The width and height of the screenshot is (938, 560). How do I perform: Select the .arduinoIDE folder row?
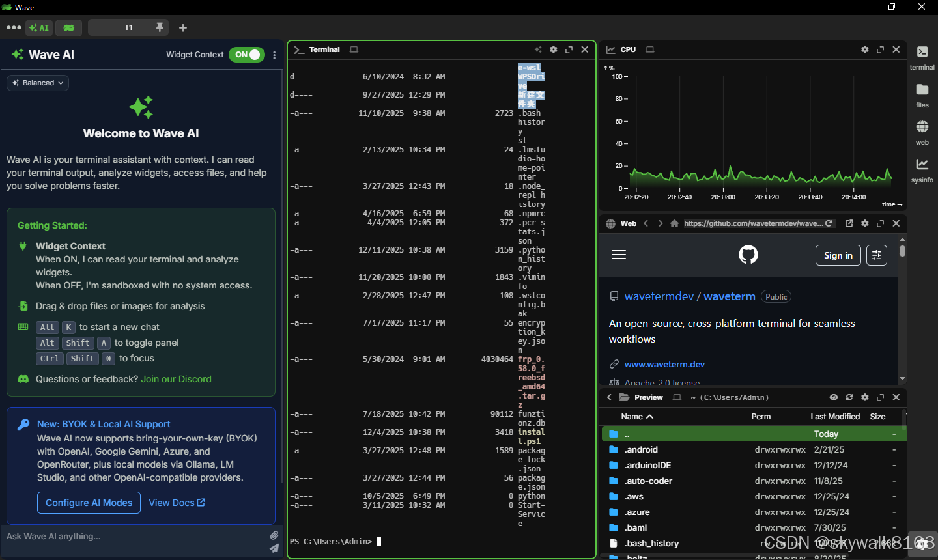[754, 465]
